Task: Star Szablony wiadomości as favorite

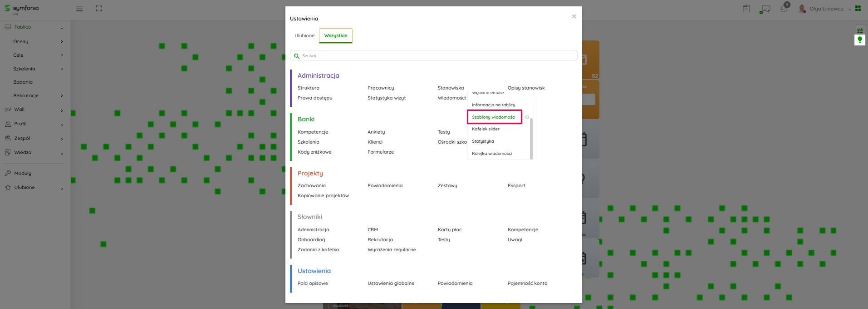Action: click(x=527, y=117)
